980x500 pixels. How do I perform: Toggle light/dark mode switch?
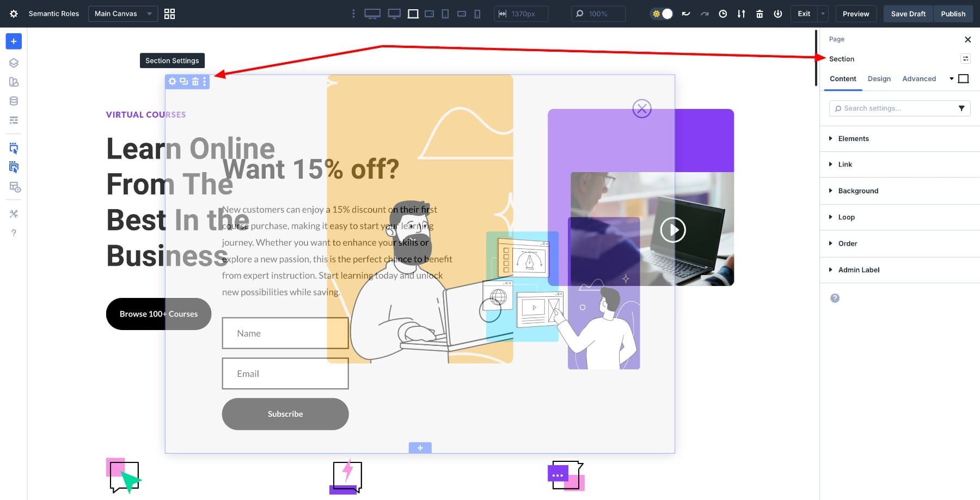tap(662, 14)
